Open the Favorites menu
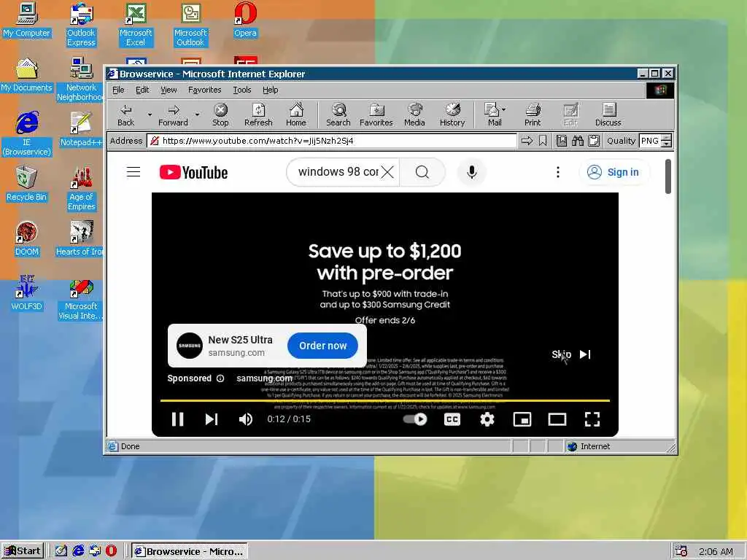747x560 pixels. [x=204, y=90]
